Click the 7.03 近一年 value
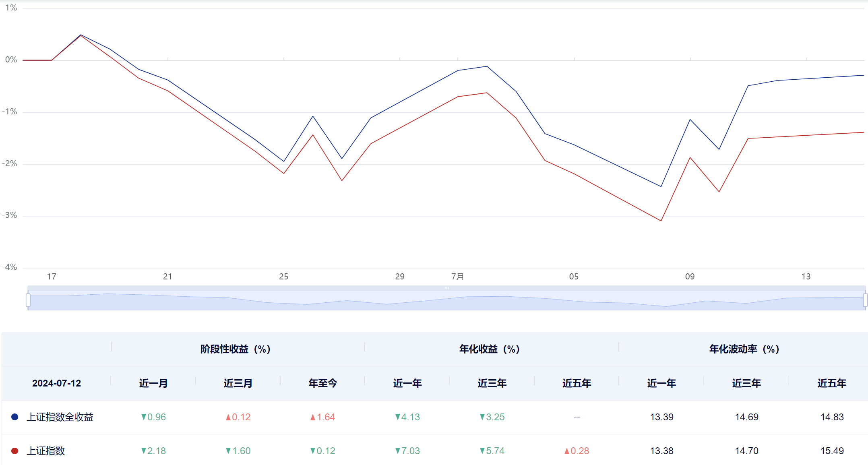The height and width of the screenshot is (465, 868). tap(407, 451)
